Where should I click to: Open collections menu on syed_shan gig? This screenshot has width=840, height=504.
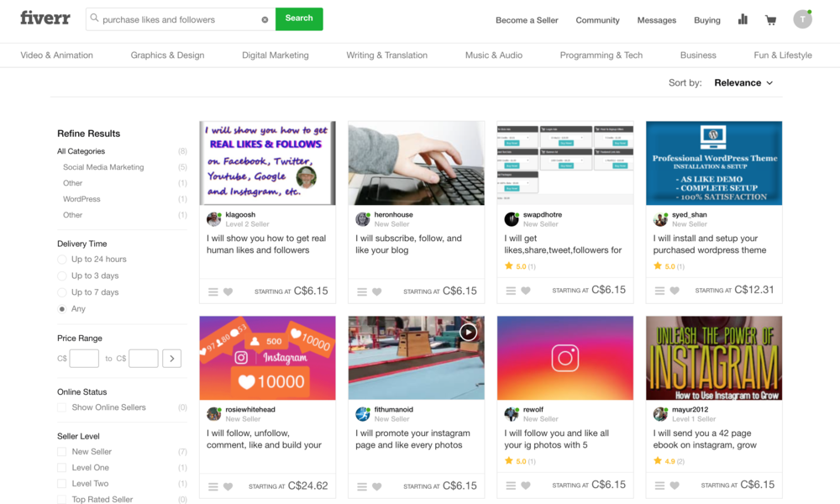pos(660,291)
